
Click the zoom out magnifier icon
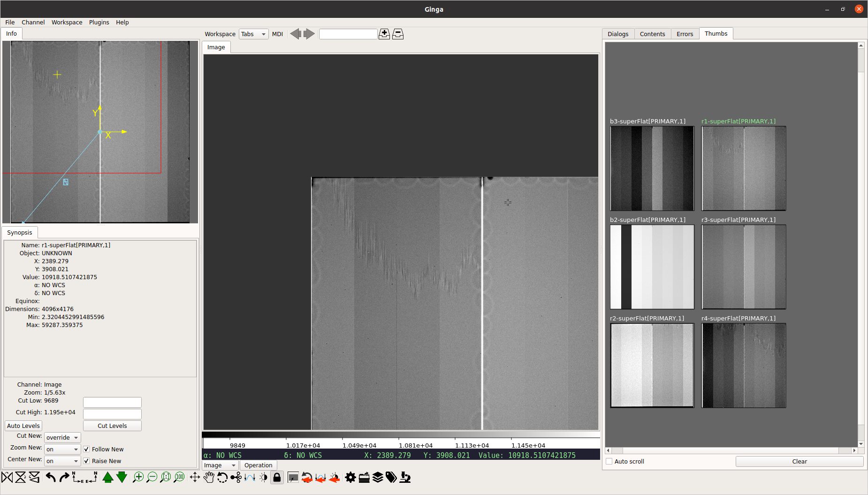click(x=152, y=478)
